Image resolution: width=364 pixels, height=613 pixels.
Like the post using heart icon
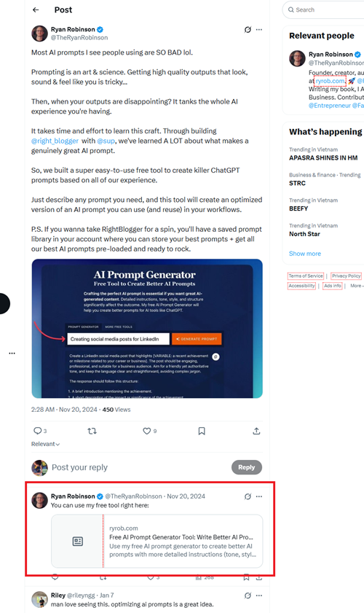[149, 431]
